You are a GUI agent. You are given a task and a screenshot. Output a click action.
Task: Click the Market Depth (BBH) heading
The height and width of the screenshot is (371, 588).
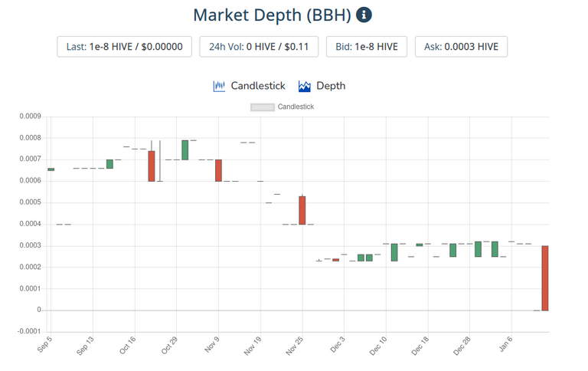273,15
